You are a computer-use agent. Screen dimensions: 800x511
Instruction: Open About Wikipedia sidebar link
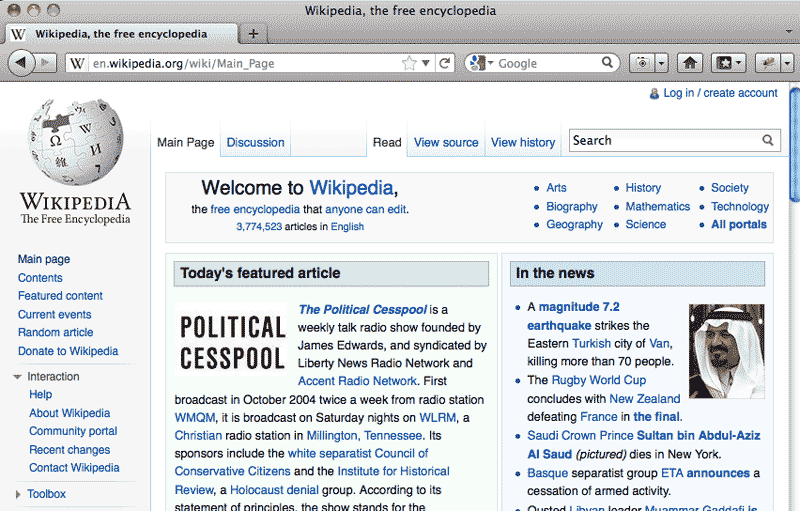tap(69, 413)
